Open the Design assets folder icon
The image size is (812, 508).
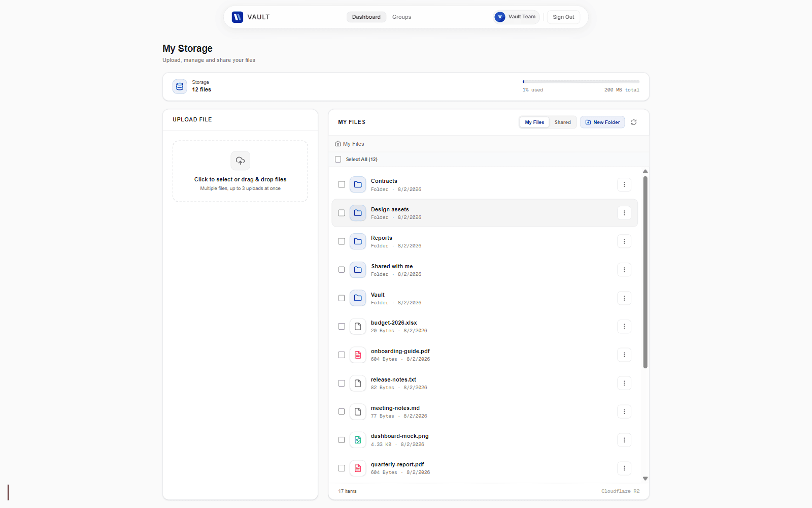[x=358, y=213]
